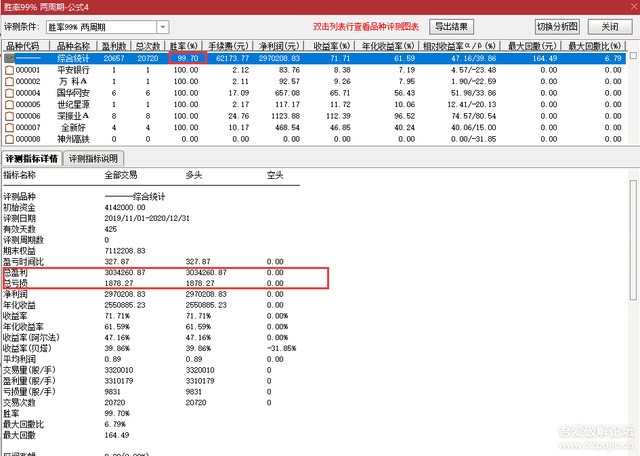Select the 综合统计 summary row name
640x456 pixels.
pyautogui.click(x=73, y=58)
